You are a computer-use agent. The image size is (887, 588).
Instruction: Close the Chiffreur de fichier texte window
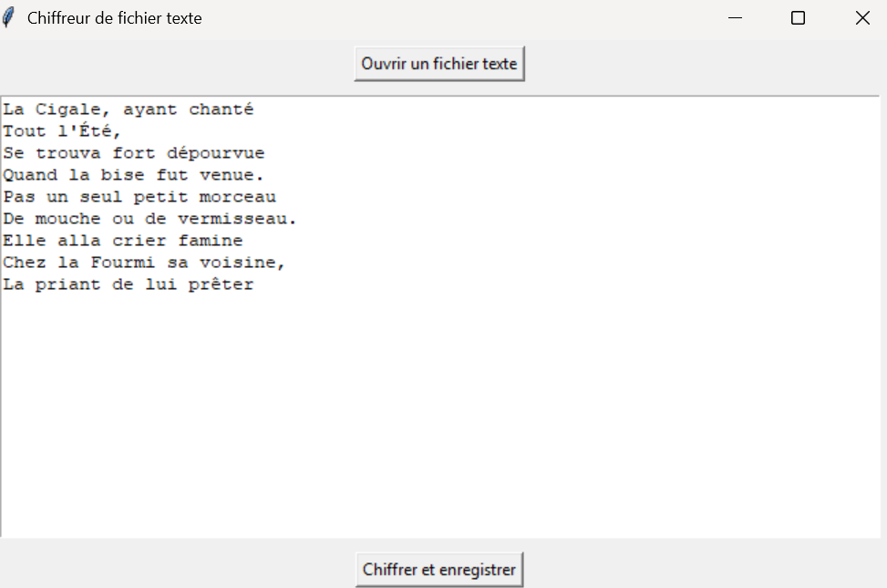click(861, 18)
